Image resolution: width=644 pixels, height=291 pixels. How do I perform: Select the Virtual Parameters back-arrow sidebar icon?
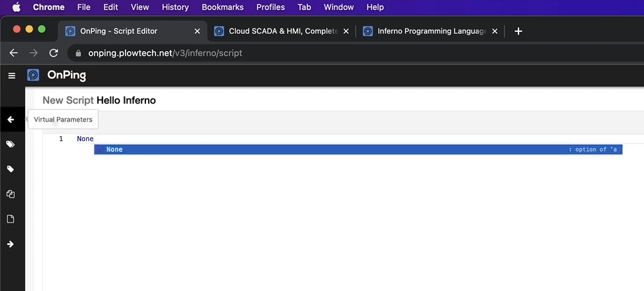[x=11, y=120]
